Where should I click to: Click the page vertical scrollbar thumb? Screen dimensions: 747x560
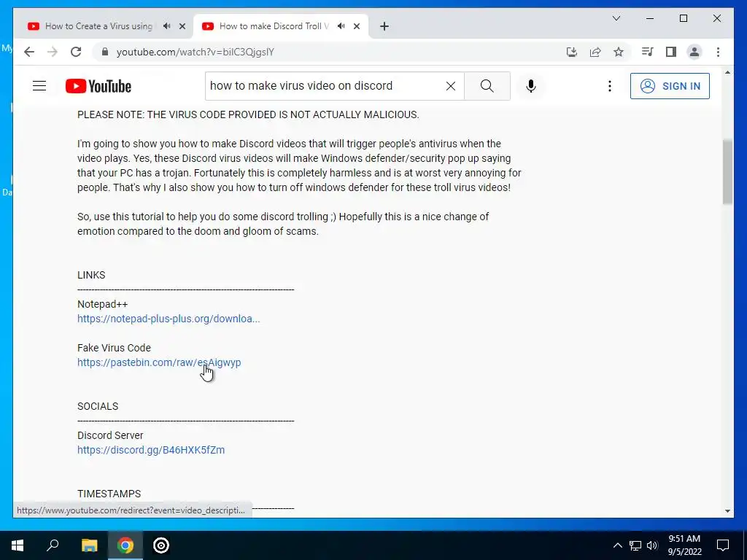(x=727, y=172)
